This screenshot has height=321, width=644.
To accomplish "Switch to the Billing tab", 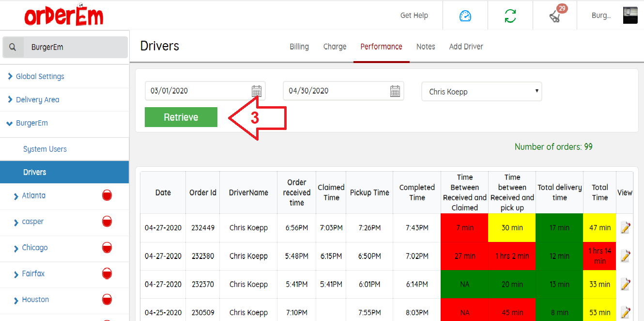I will pos(299,47).
